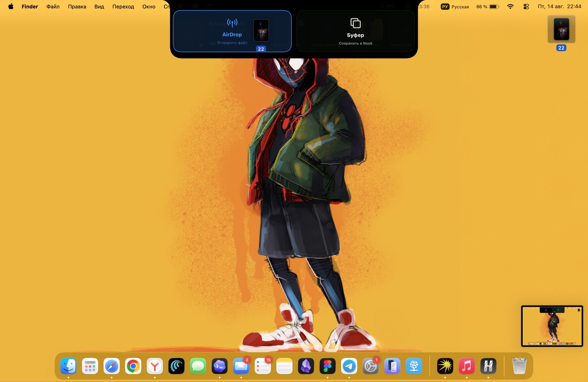Open Finder from the Dock
This screenshot has width=588, height=382.
(69, 366)
